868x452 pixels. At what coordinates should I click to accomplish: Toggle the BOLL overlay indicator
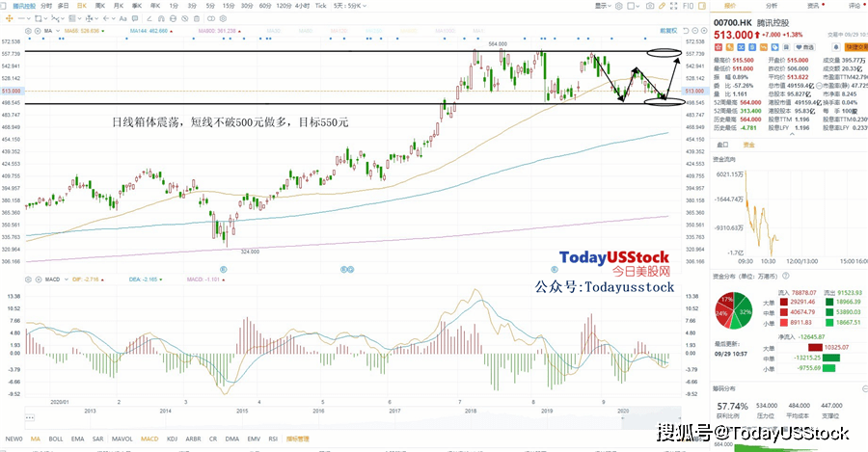55,437
